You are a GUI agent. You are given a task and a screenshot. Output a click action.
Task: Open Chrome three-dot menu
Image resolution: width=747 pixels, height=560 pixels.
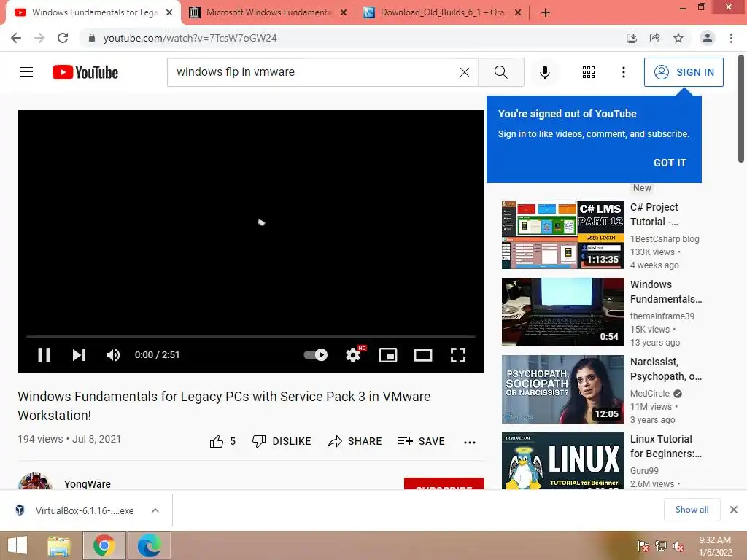[x=731, y=38]
